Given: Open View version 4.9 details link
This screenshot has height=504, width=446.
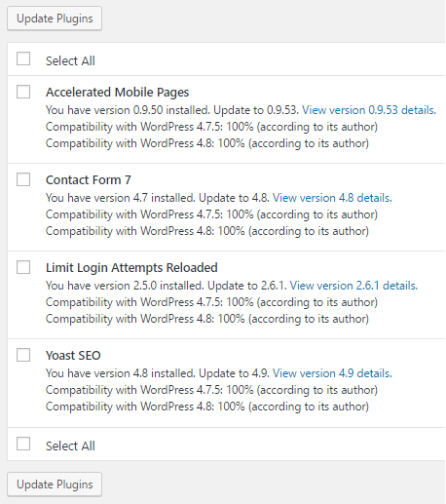Looking at the screenshot, I should coord(332,373).
